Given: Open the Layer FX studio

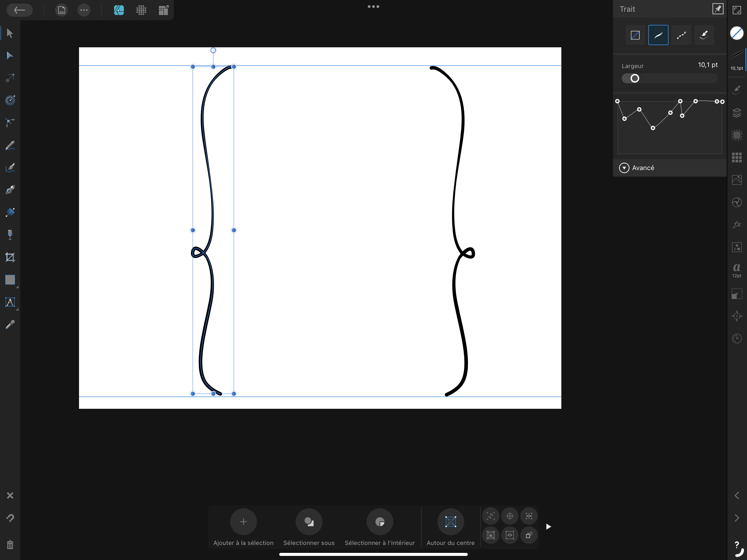Looking at the screenshot, I should 737,224.
